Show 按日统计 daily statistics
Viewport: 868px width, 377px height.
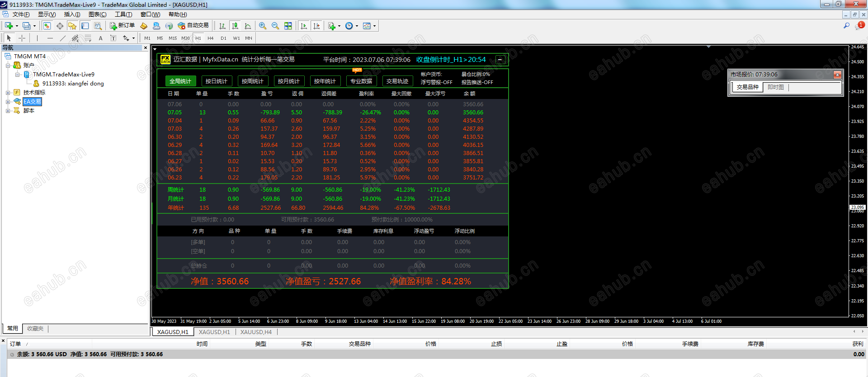click(x=216, y=81)
